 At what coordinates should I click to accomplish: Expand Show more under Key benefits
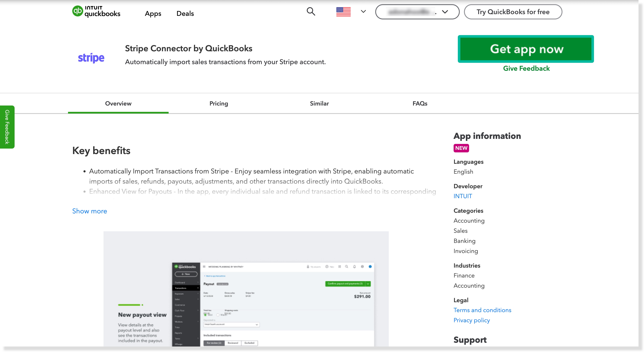coord(89,211)
